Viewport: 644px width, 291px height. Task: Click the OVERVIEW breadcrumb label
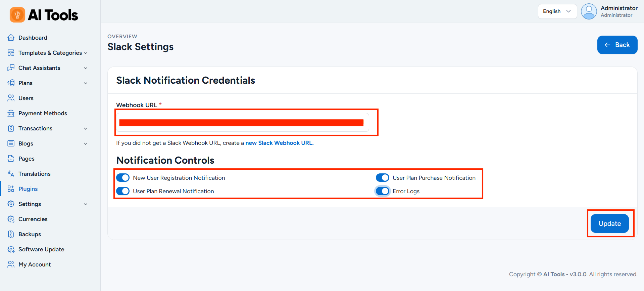tap(122, 36)
